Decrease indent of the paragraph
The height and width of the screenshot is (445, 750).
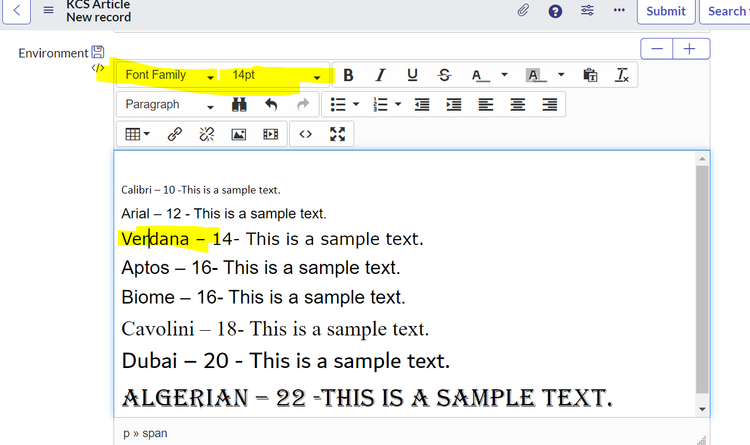tap(422, 105)
